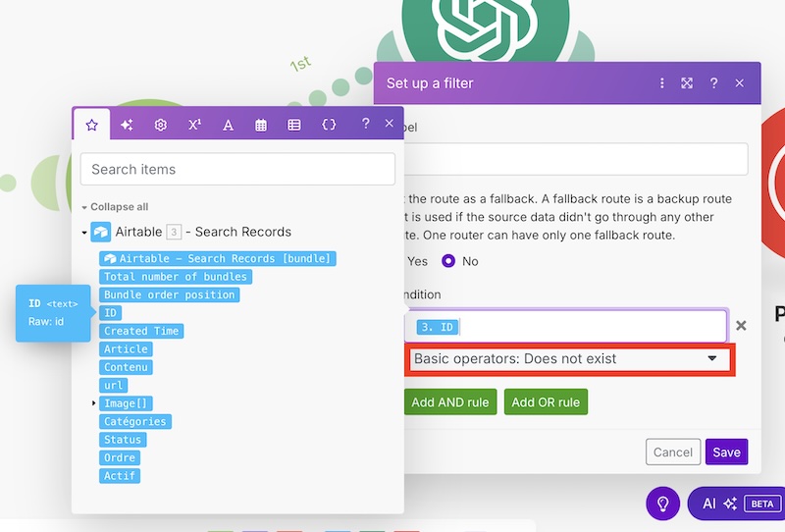Click Add OR rule

pos(546,401)
